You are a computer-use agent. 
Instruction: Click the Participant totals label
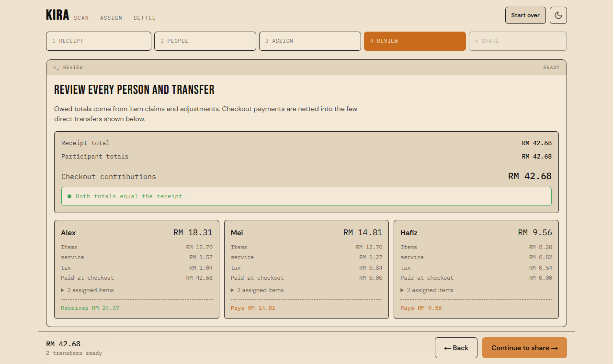click(95, 157)
